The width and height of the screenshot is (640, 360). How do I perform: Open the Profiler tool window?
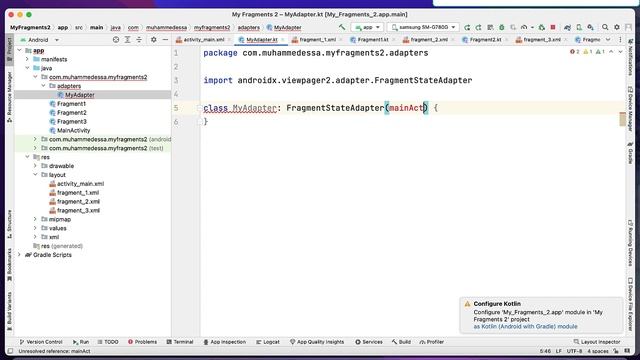coord(431,342)
